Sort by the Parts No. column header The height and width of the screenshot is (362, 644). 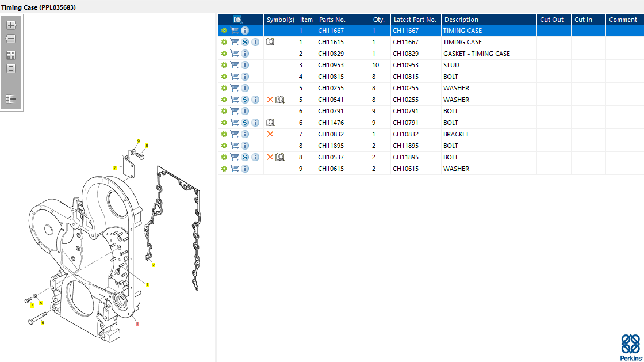[x=332, y=20]
